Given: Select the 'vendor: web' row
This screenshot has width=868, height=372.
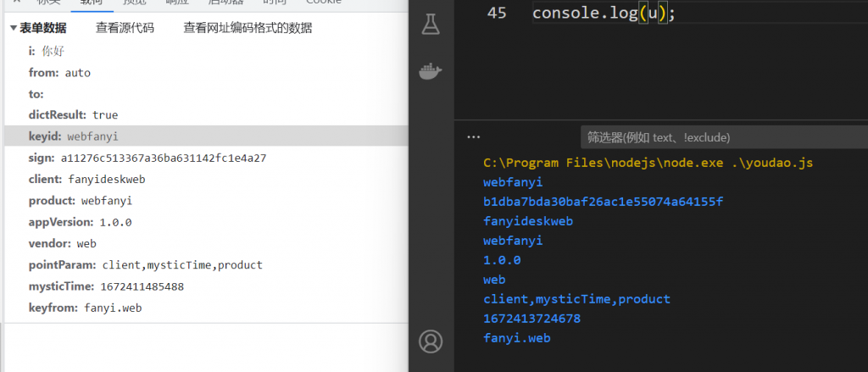Looking at the screenshot, I should point(206,243).
